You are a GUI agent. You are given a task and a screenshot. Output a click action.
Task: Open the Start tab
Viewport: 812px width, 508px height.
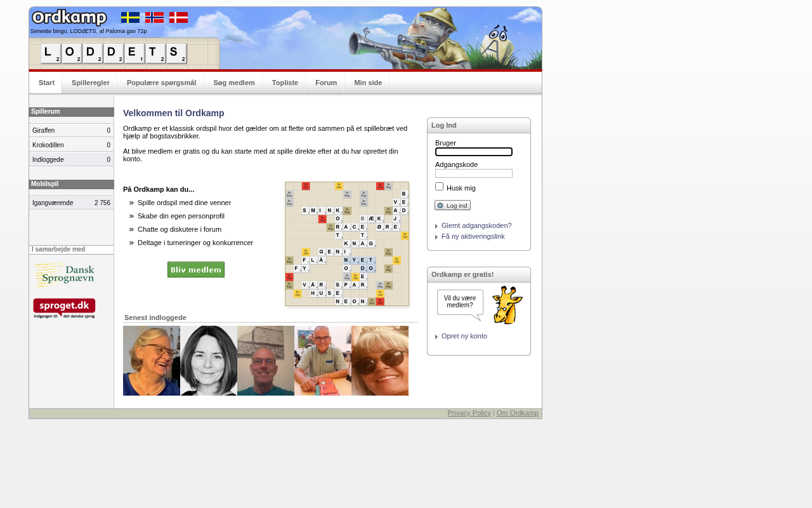click(46, 83)
